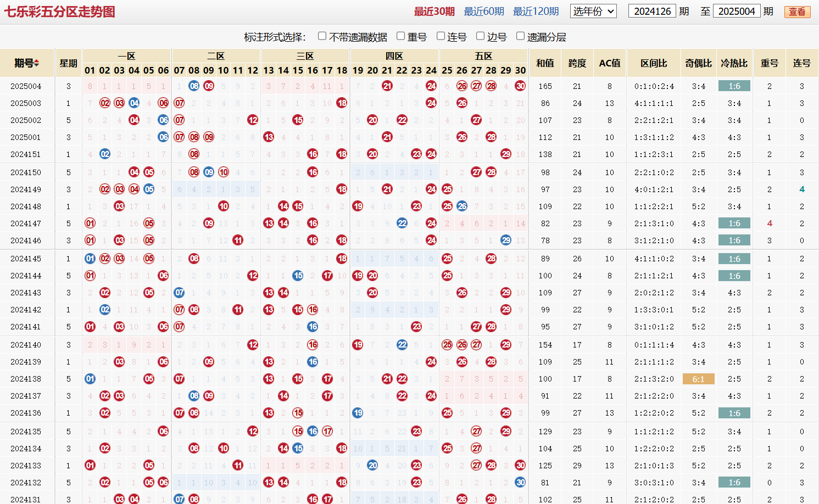819x504 pixels.
Task: Click blue ball 15 in row 2024144
Action: [298, 275]
